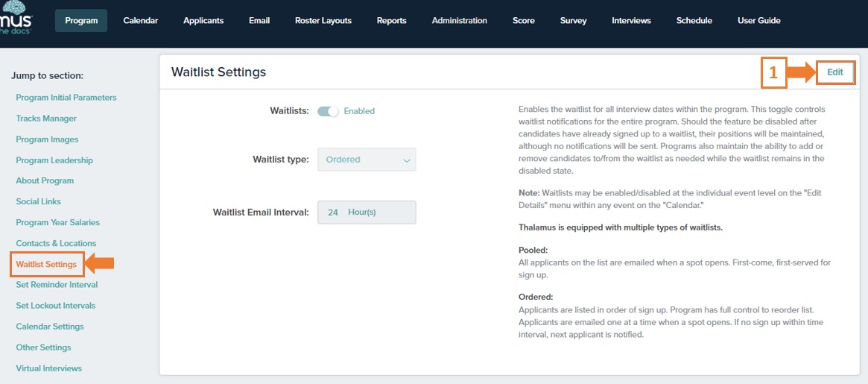Open the Applicants tab
Screen dimensions: 868x384
203,20
